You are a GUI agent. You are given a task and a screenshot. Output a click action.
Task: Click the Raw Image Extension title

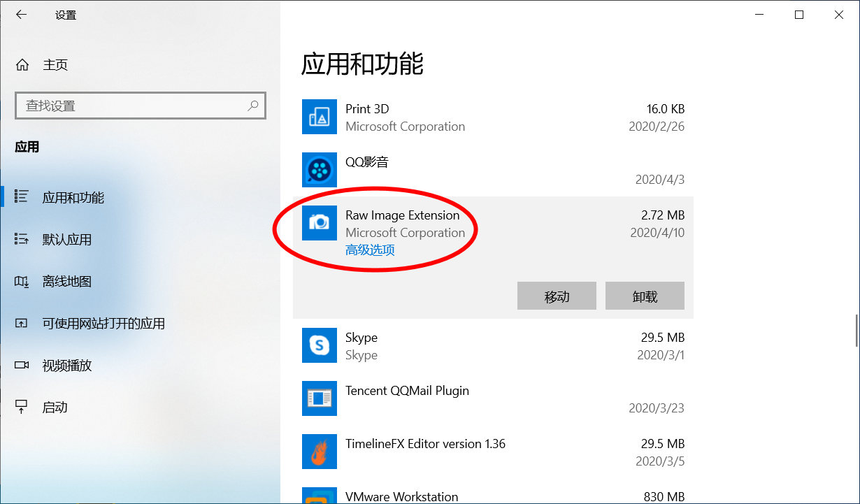(402, 215)
